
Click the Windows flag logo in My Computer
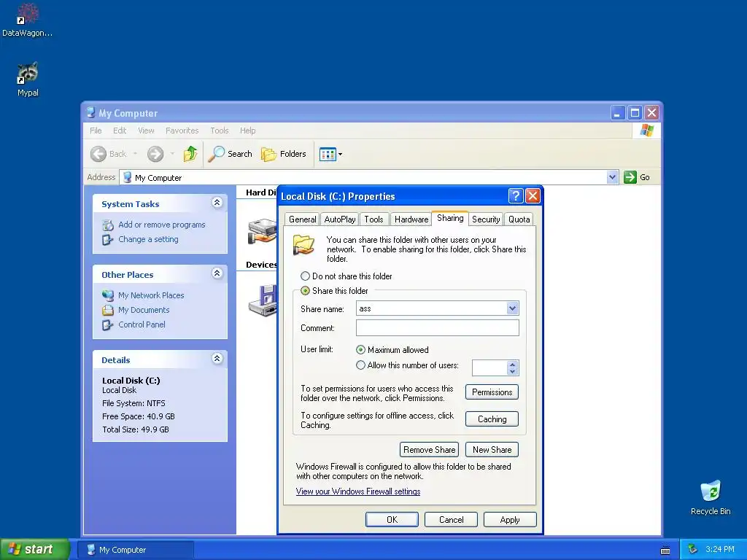point(646,130)
